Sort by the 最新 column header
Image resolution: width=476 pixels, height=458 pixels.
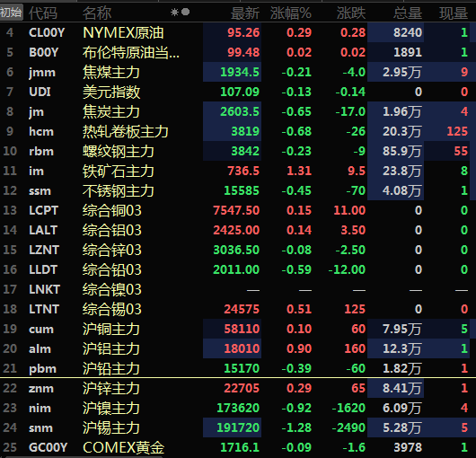(245, 13)
